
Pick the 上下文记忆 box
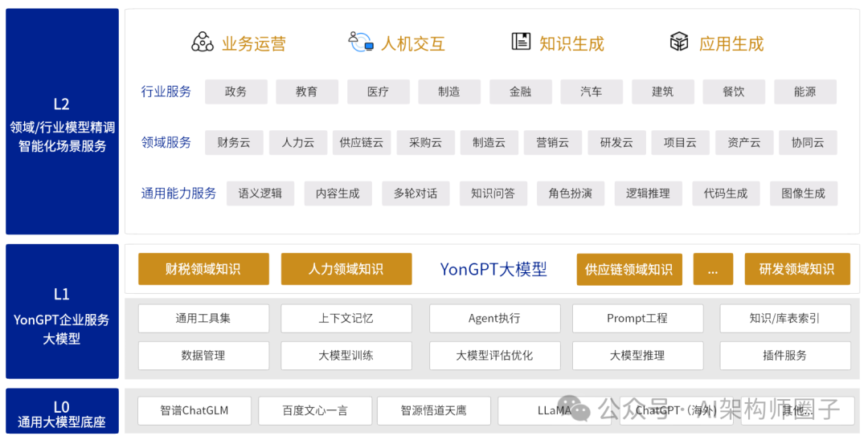346,319
